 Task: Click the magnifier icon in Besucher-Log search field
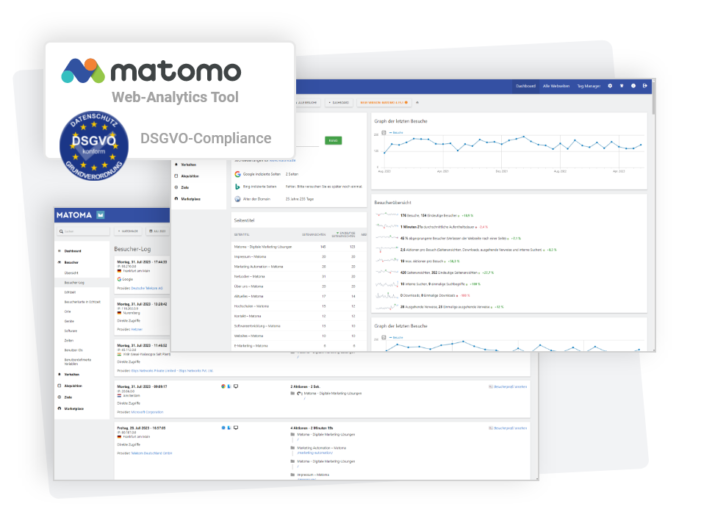(61, 231)
